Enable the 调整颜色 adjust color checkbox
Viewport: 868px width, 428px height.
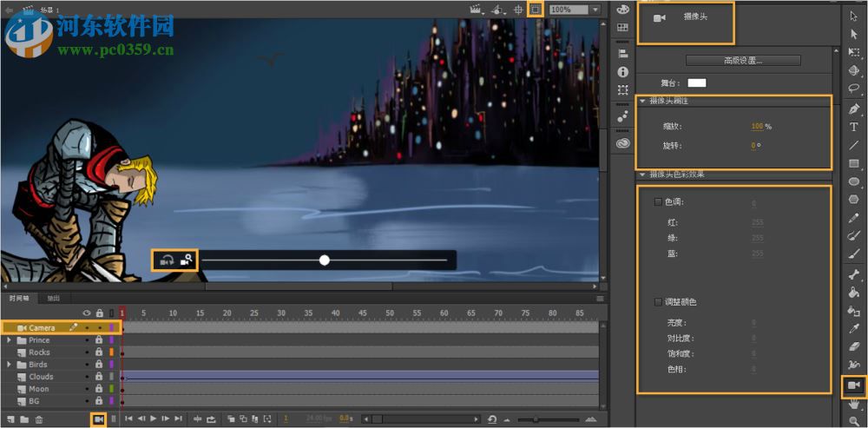click(658, 302)
